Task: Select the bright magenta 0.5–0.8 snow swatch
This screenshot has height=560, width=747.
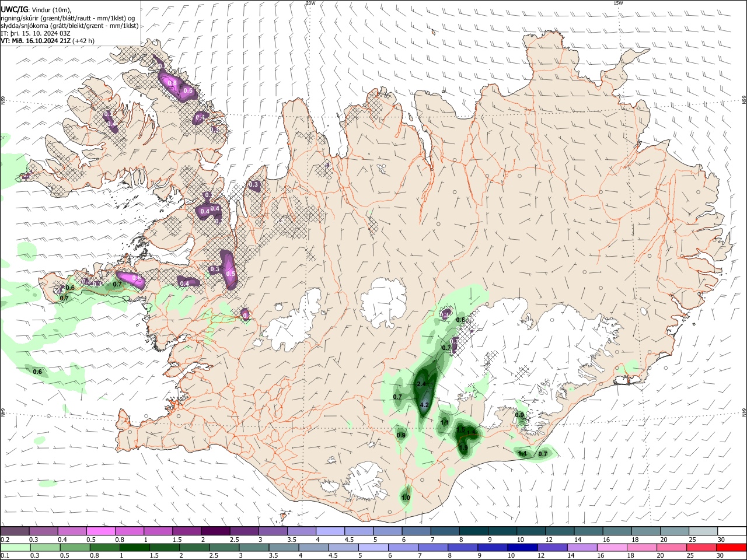Action: pyautogui.click(x=100, y=531)
